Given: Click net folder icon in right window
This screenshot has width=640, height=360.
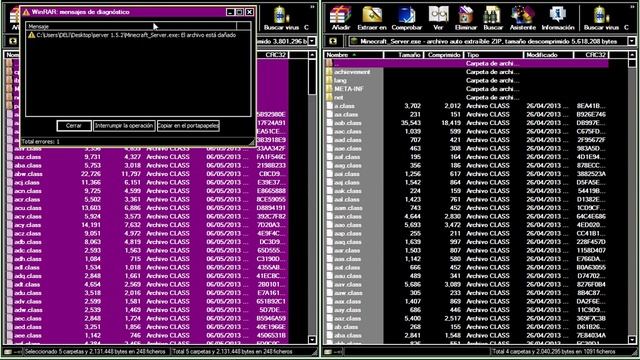Looking at the screenshot, I should 329,97.
